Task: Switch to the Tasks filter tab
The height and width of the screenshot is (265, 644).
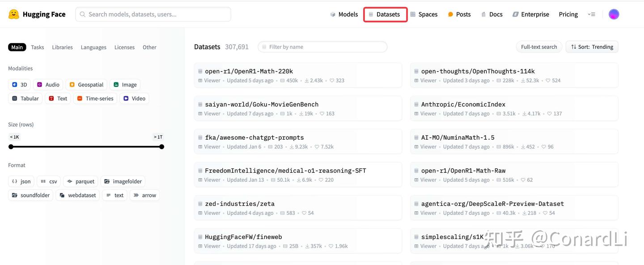Action: tap(38, 47)
